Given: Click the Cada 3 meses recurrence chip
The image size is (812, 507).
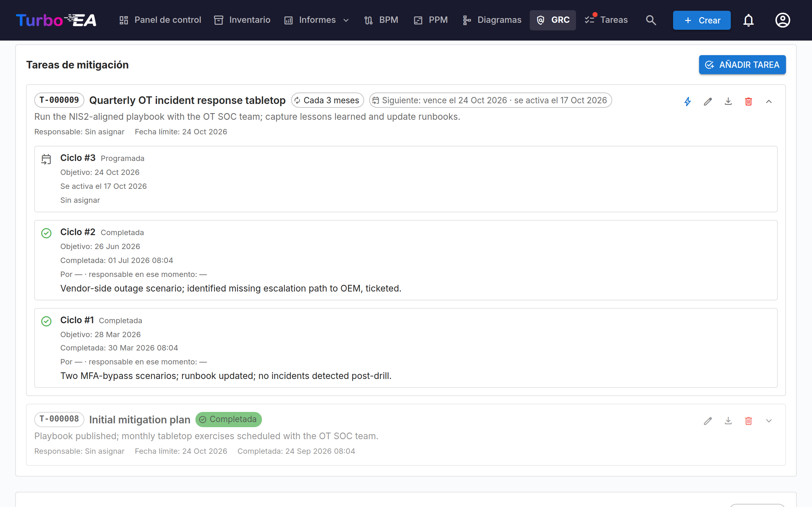Looking at the screenshot, I should (327, 100).
